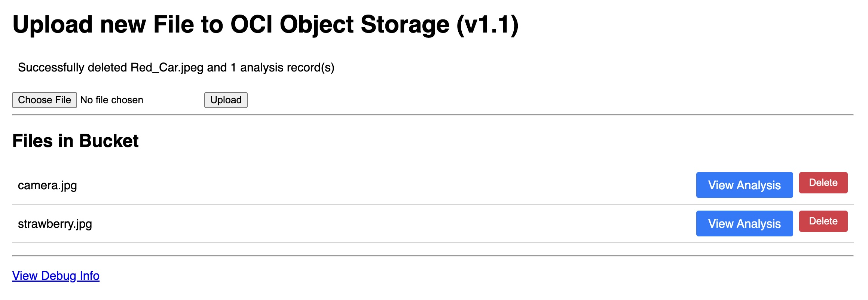Click the separator between camera.jpg and strawberry.jpg
Viewport: 868px width, 300px height.
click(x=433, y=204)
